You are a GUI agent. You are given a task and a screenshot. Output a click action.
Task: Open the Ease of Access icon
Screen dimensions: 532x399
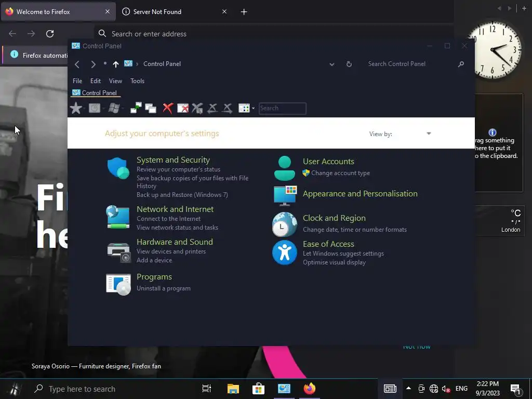click(285, 252)
